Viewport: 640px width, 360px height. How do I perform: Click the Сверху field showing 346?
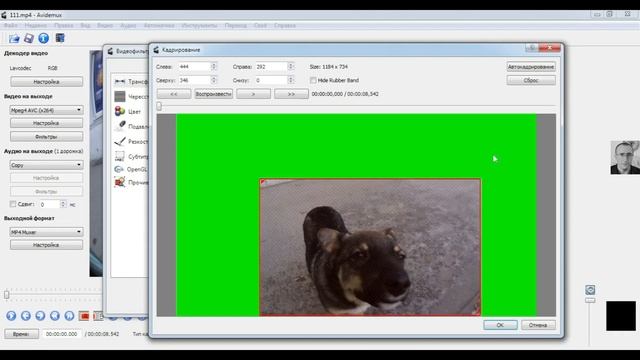pos(194,80)
